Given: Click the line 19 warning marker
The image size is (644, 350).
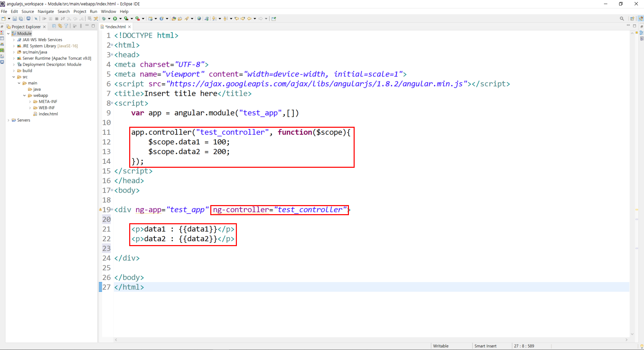Looking at the screenshot, I should [100, 209].
